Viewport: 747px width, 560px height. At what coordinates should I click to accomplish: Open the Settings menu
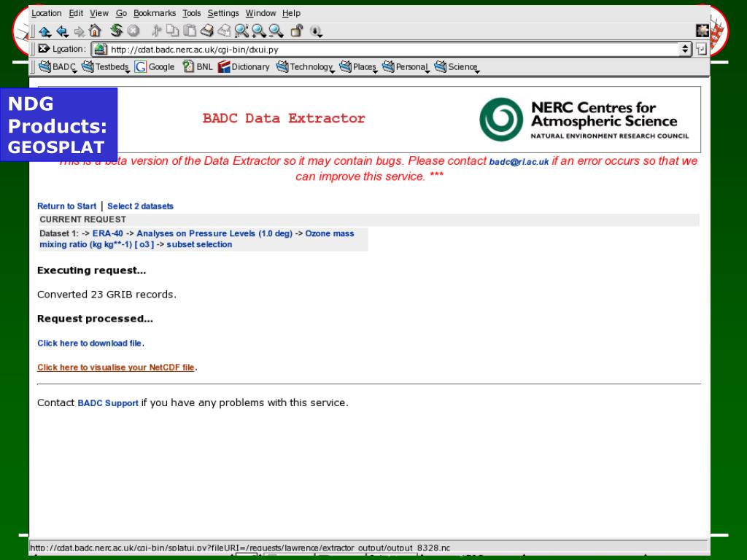pos(222,13)
